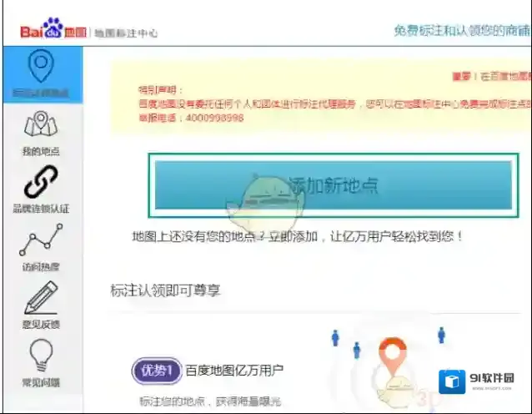Click the 特别声明 notice label
532x414 pixels.
pos(160,90)
